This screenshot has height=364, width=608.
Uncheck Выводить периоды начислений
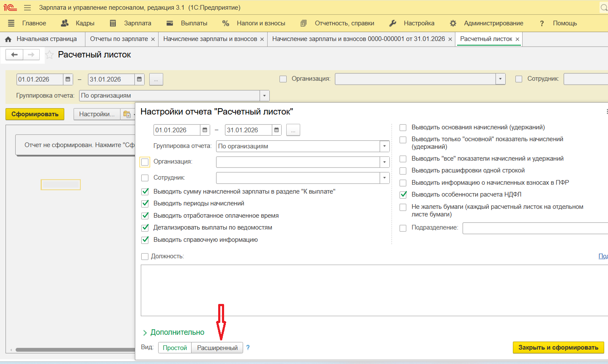tap(145, 203)
